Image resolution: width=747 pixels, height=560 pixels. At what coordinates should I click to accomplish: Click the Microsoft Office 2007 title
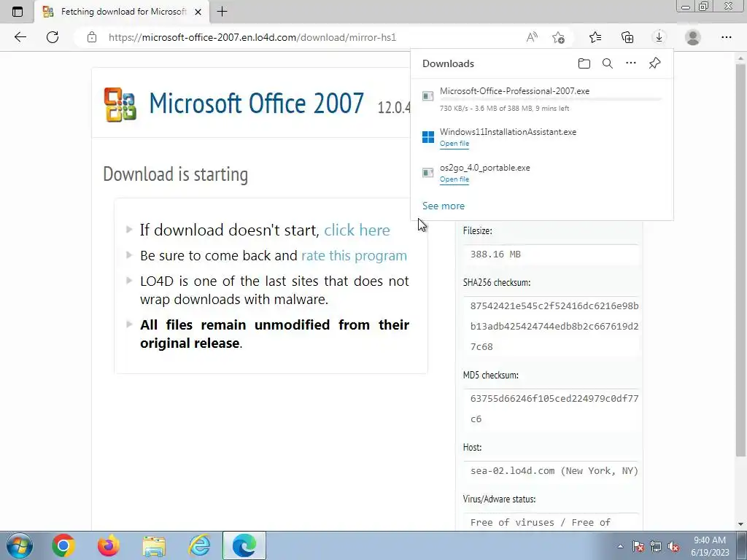(256, 103)
